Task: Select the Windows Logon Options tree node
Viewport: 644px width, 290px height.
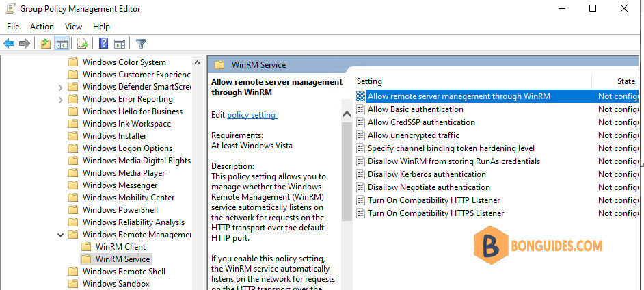Action: 128,148
